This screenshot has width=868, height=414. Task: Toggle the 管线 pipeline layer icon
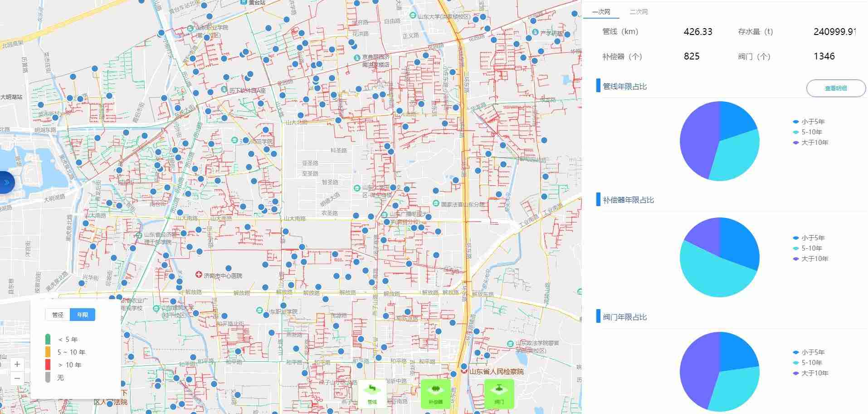coord(372,393)
